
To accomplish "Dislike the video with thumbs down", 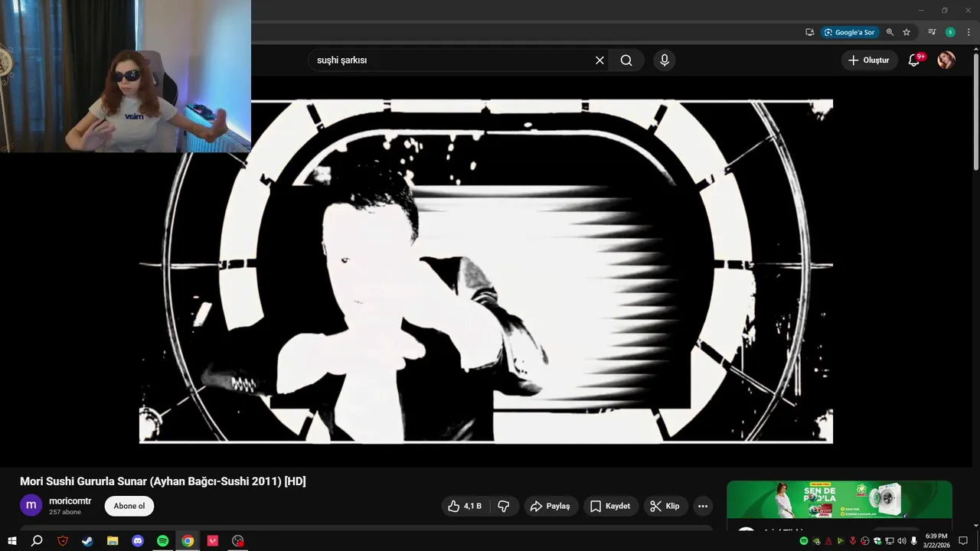I will [x=504, y=506].
